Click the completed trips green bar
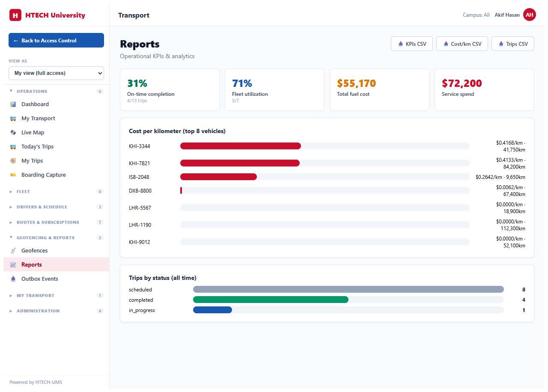The width and height of the screenshot is (548, 392). 271,300
